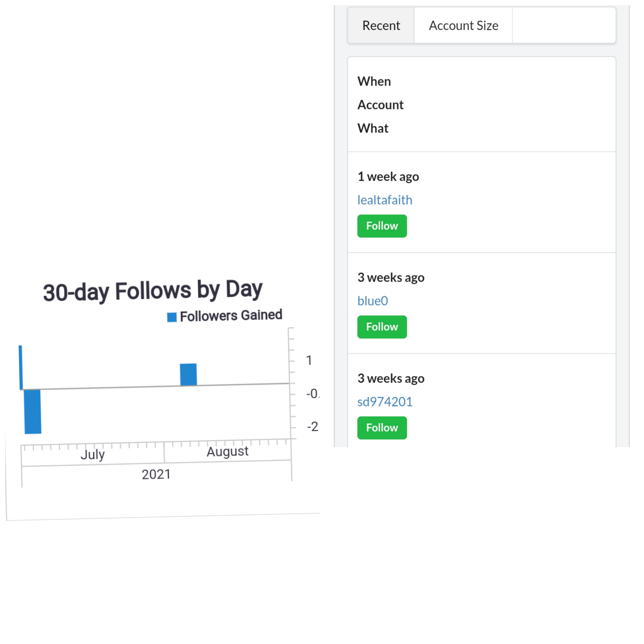Viewport: 644px width, 644px height.
Task: Click the 2021 year axis label
Action: 156,474
